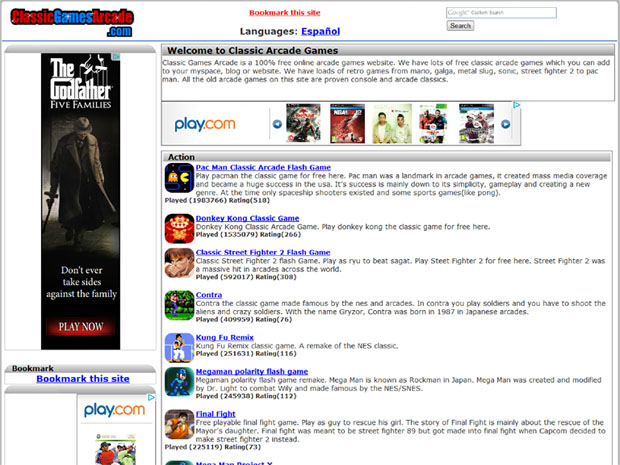Viewport: 620px width, 465px height.
Task: Click golf game cover in sidebar ad
Action: click(x=115, y=449)
